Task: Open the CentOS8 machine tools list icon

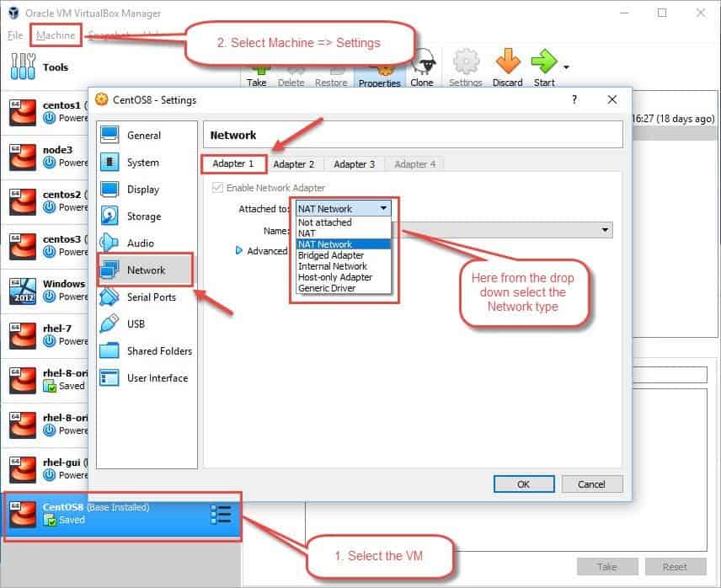Action: (221, 515)
